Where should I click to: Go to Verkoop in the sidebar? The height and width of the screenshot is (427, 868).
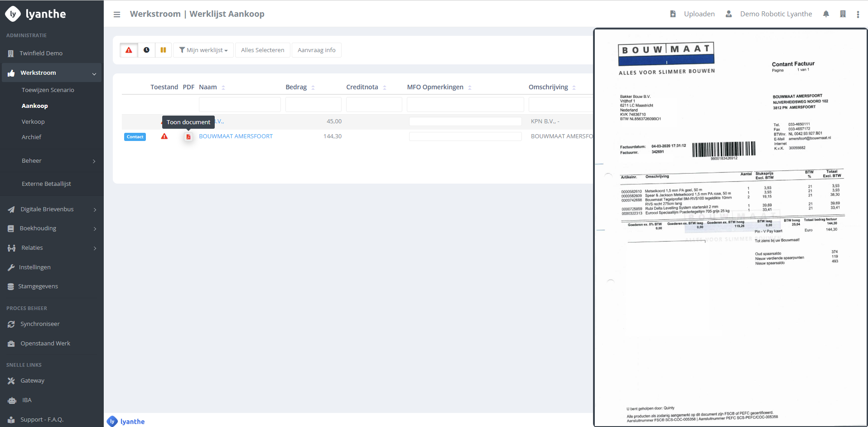click(x=33, y=121)
